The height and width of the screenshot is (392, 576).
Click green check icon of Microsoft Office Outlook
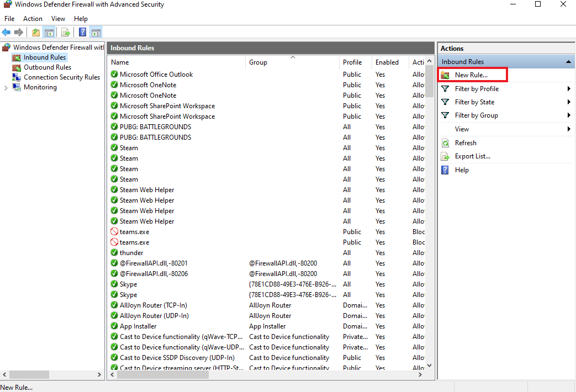(x=114, y=74)
